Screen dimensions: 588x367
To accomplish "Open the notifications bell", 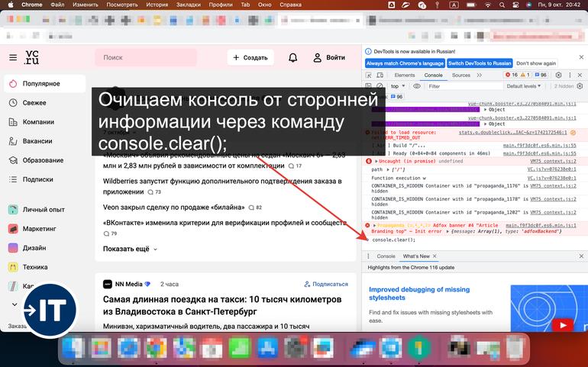I will click(x=293, y=57).
